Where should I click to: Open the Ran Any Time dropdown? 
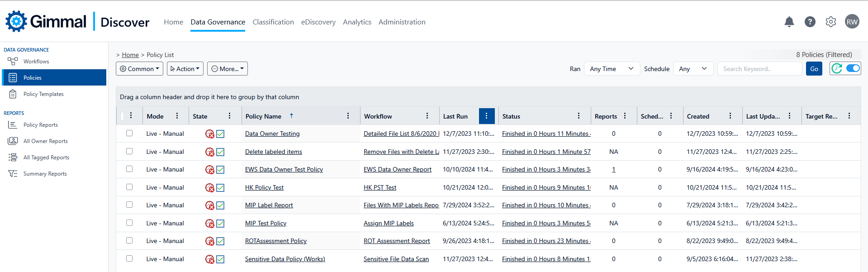(x=612, y=69)
